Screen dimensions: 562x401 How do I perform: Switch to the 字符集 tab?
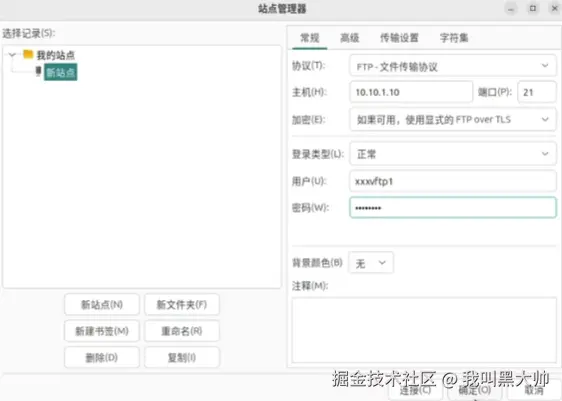tap(454, 38)
